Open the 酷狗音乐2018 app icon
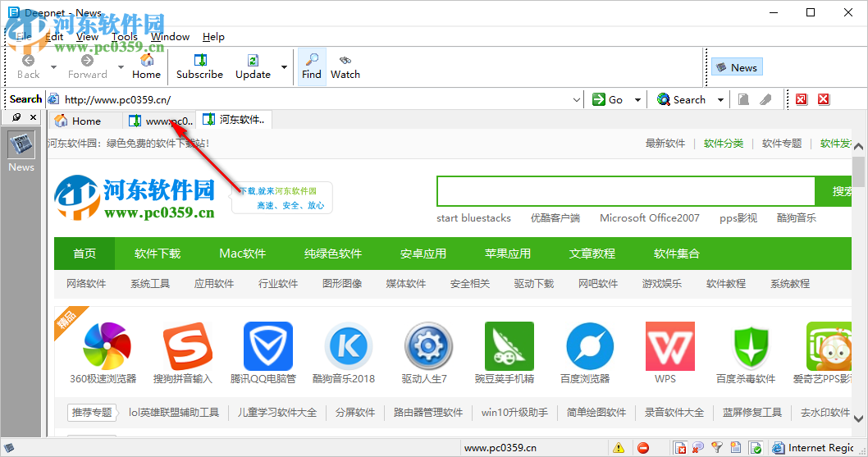 348,346
